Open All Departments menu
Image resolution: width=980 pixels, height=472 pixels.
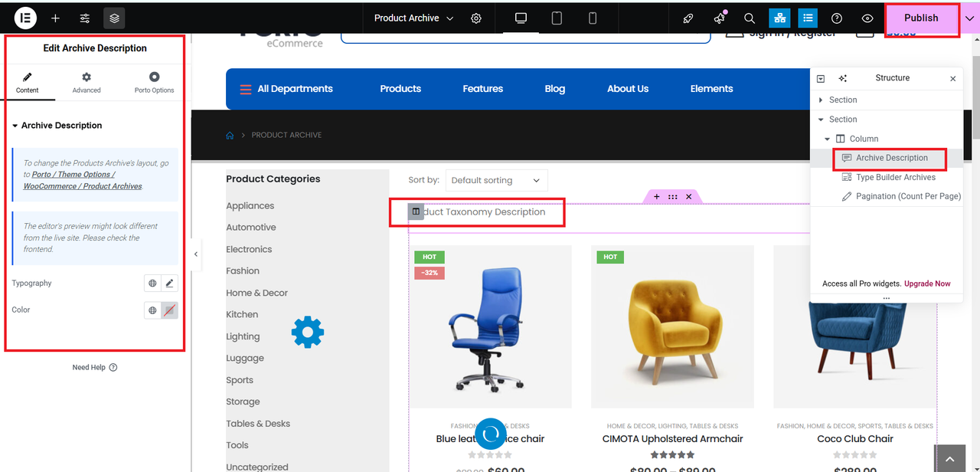point(286,89)
